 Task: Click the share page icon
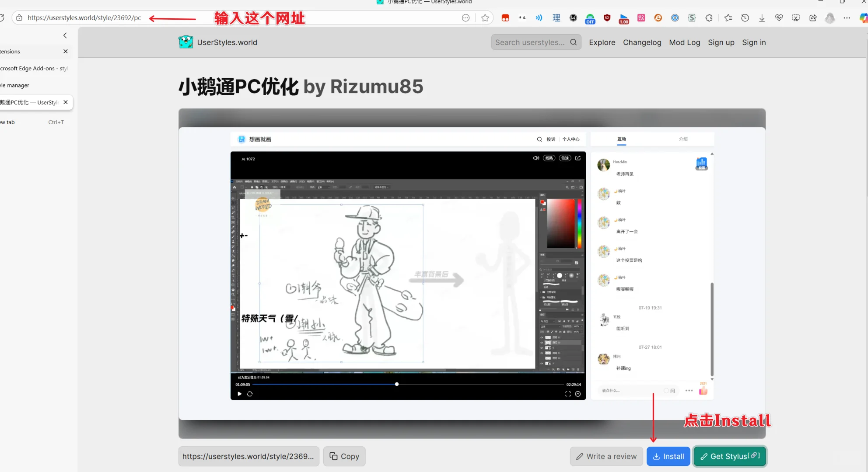[x=813, y=18]
